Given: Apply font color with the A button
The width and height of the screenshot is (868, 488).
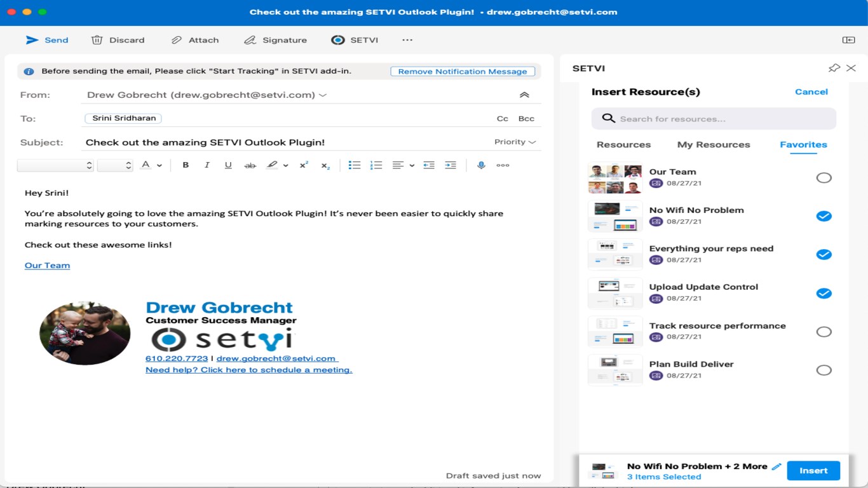Looking at the screenshot, I should coord(146,165).
